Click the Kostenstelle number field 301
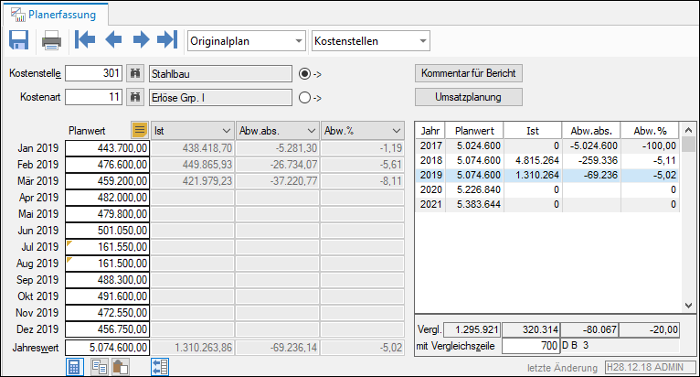 tap(94, 73)
